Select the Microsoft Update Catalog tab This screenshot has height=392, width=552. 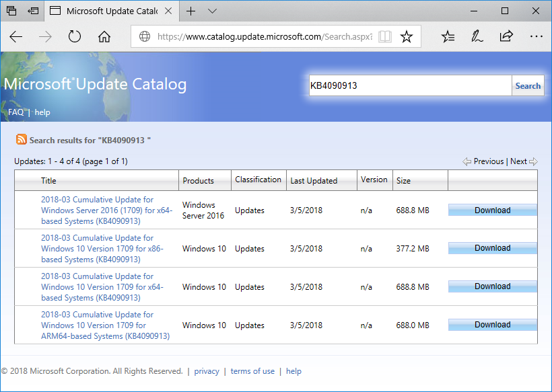[x=108, y=11]
